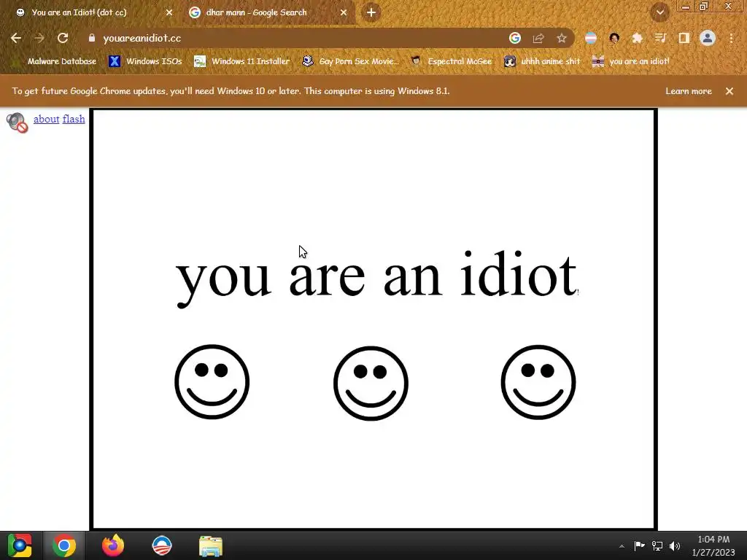Expand the tab search dropdown arrow

[x=660, y=12]
